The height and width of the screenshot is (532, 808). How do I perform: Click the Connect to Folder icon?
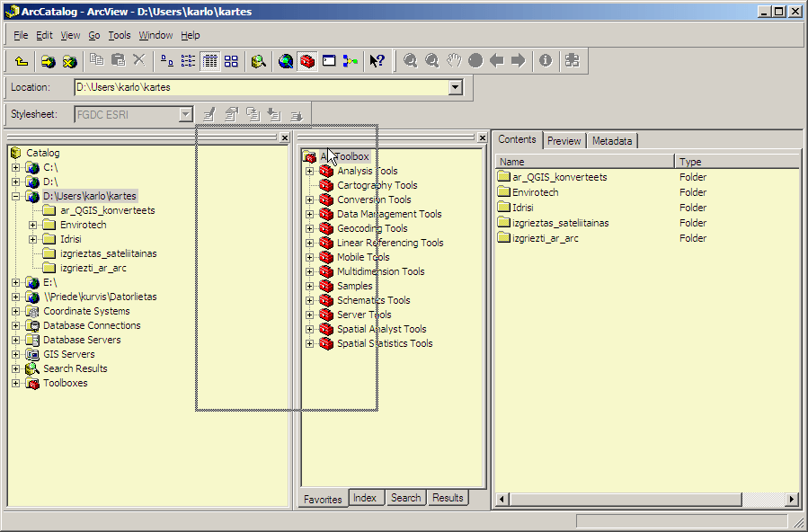48,61
